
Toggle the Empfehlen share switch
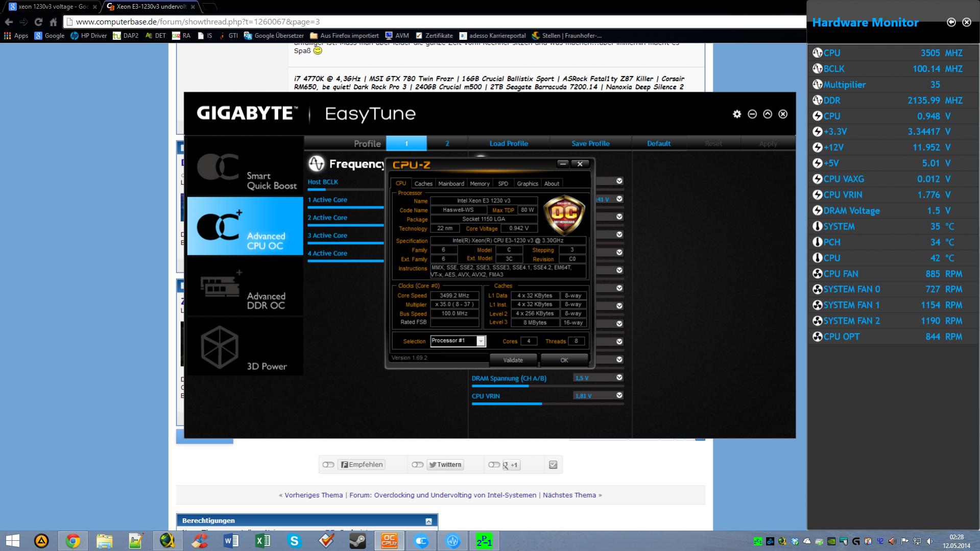(x=328, y=465)
